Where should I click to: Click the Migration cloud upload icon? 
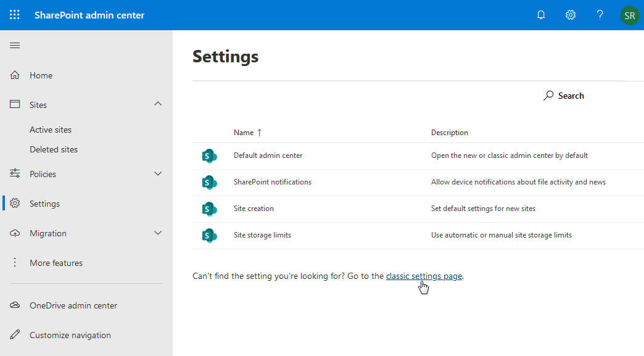coord(15,233)
